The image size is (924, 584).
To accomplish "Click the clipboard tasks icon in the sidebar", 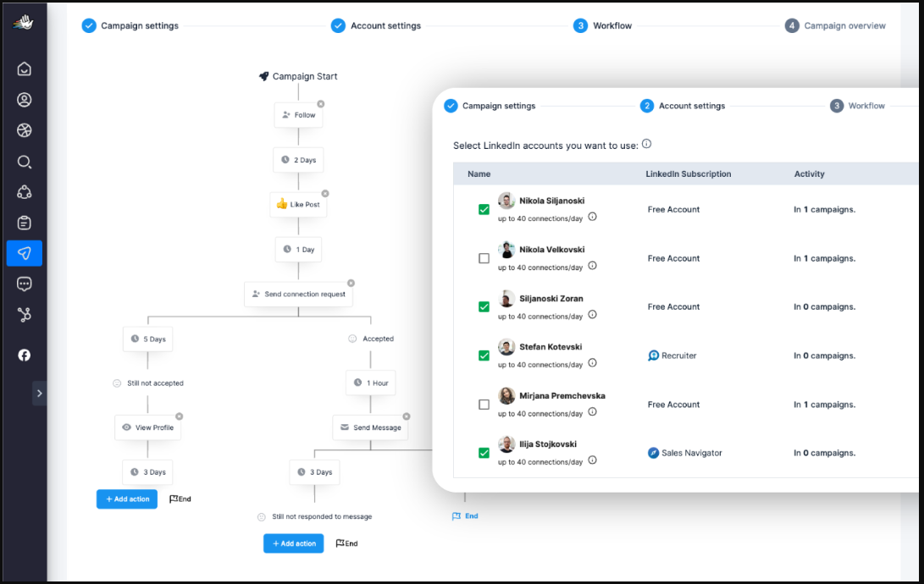I will (24, 223).
